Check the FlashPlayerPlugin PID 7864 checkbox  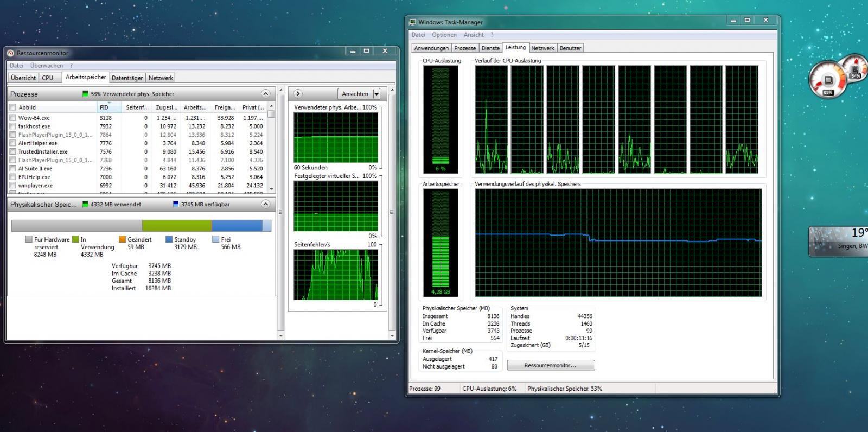click(x=13, y=135)
